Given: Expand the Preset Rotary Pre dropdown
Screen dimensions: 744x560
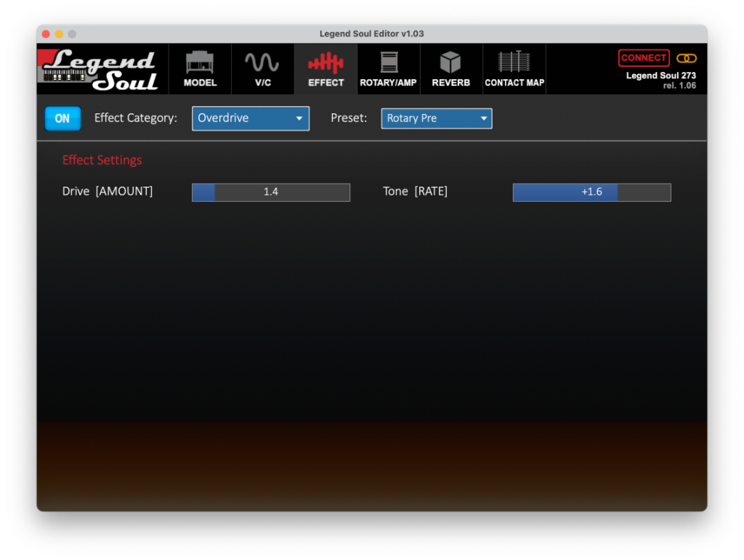Looking at the screenshot, I should point(436,118).
